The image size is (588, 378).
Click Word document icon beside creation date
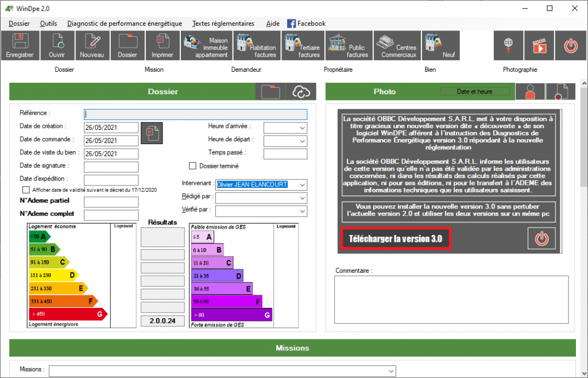click(152, 133)
